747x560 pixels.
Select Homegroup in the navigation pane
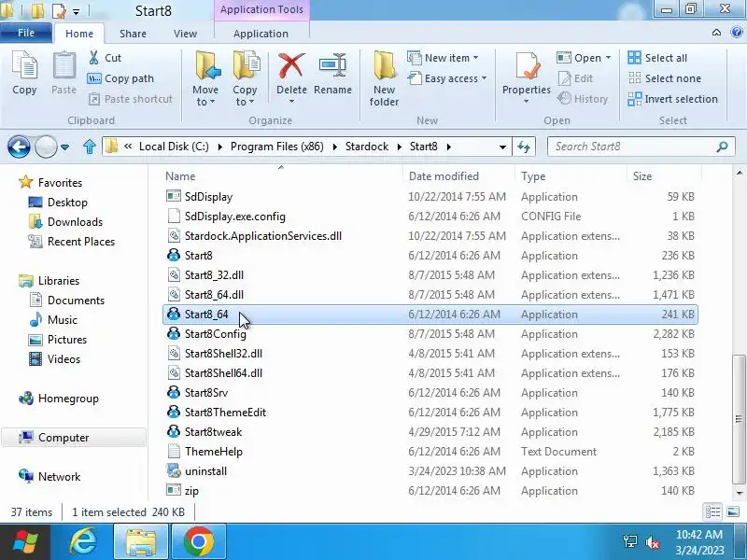point(60,399)
